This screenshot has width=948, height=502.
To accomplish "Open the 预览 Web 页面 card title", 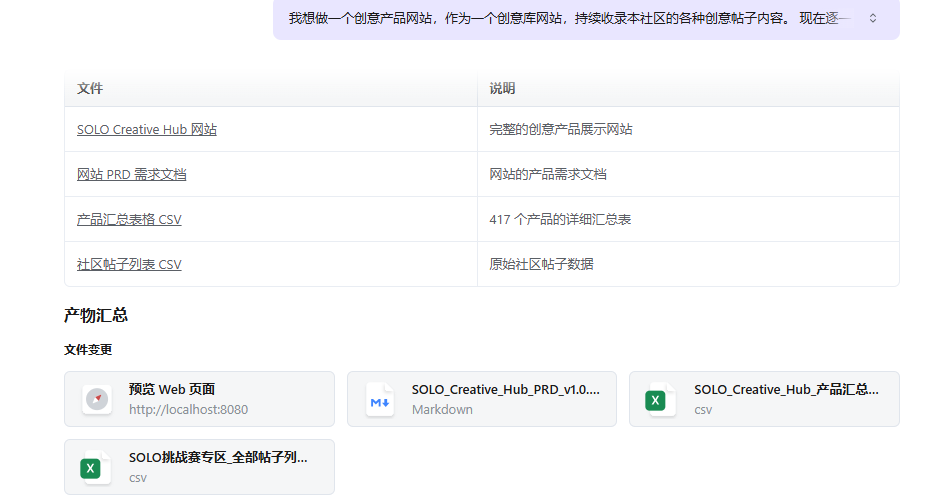I will pyautogui.click(x=172, y=390).
